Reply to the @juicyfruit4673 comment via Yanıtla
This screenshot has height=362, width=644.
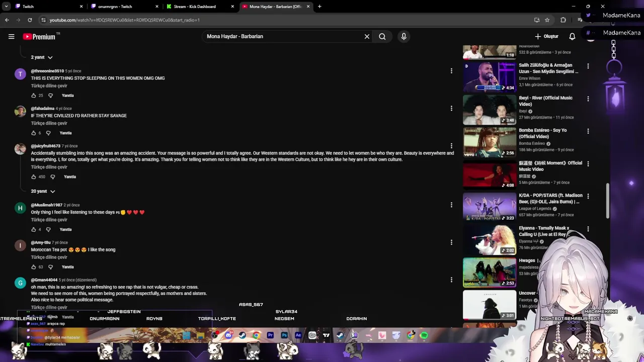[x=70, y=177]
